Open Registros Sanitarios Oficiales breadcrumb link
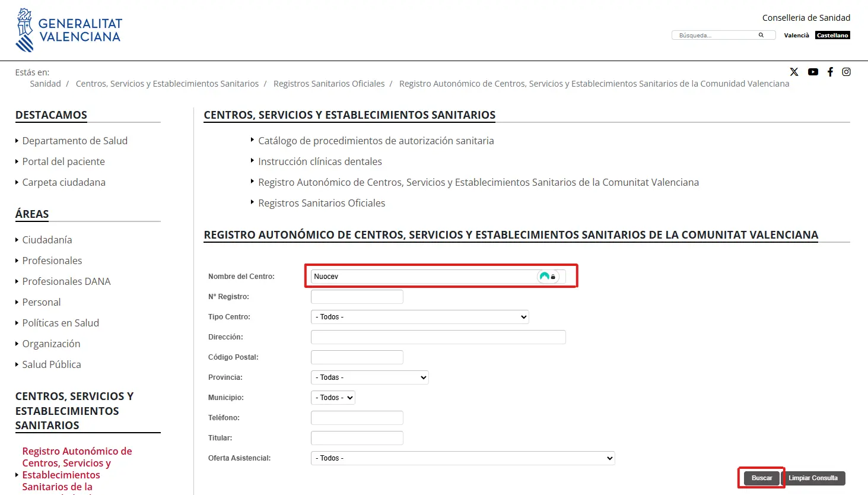 pyautogui.click(x=329, y=84)
